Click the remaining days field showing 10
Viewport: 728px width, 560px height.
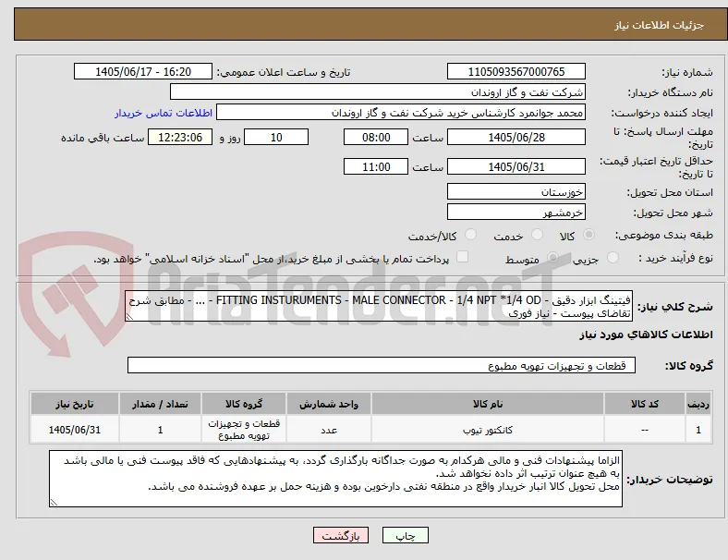click(276, 137)
